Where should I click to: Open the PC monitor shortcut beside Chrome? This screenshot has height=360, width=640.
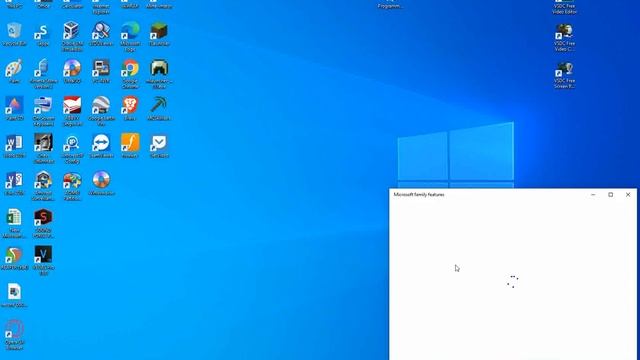tap(101, 69)
